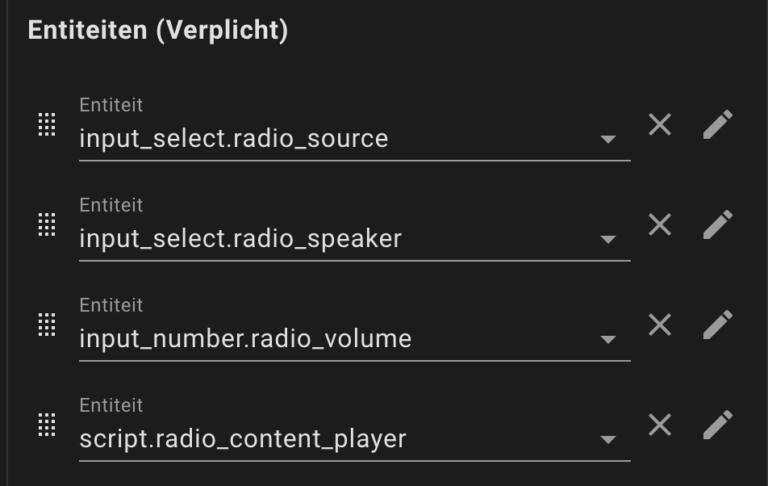Remove the input_select.radio_source entity row
The height and width of the screenshot is (486, 768).
(660, 124)
